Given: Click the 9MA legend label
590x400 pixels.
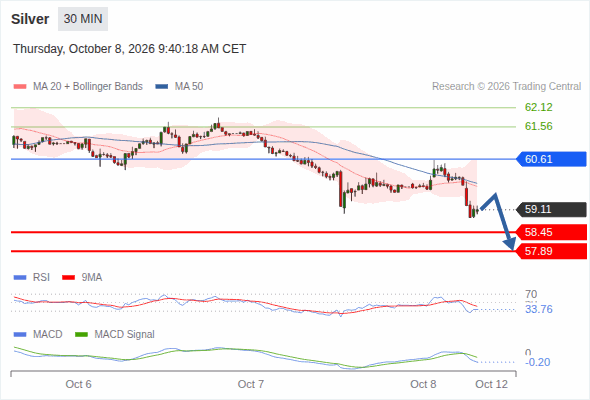Looking at the screenshot, I should (x=92, y=278).
